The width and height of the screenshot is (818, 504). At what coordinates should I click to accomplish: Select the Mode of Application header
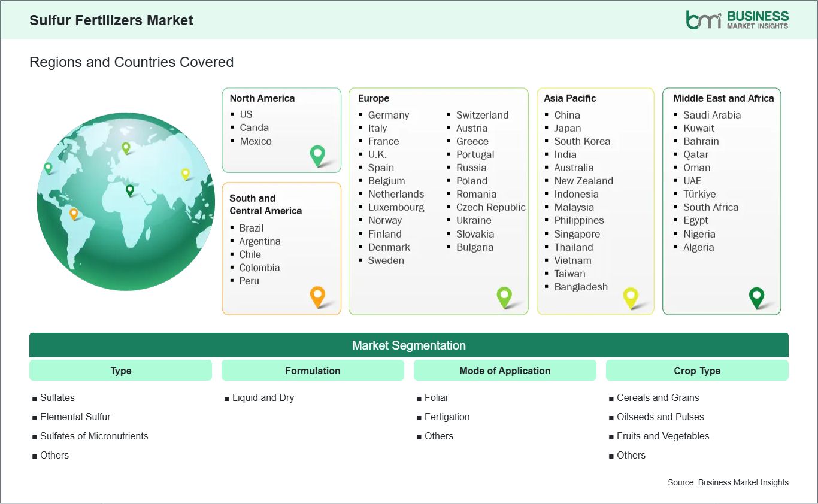click(x=505, y=371)
